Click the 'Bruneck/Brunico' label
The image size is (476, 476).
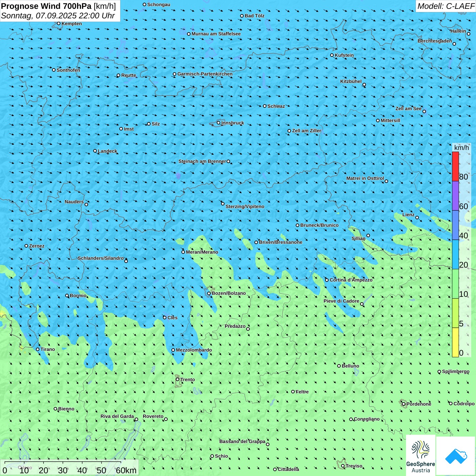point(320,225)
